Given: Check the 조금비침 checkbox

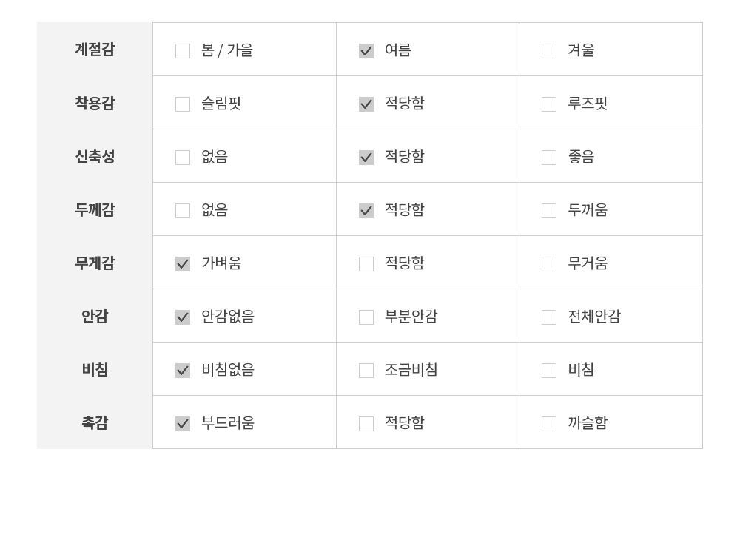Looking at the screenshot, I should [366, 371].
